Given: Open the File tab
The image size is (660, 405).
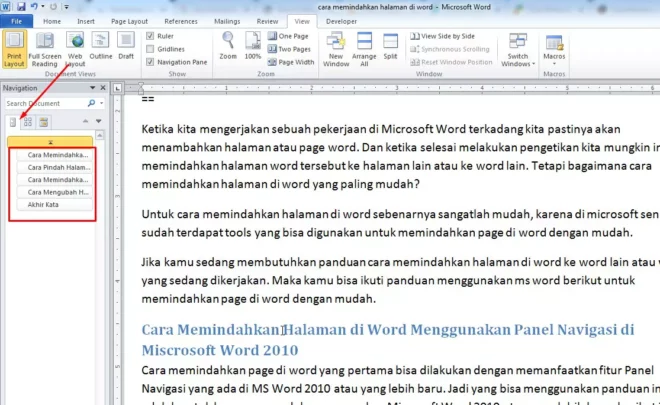Looking at the screenshot, I should point(16,21).
